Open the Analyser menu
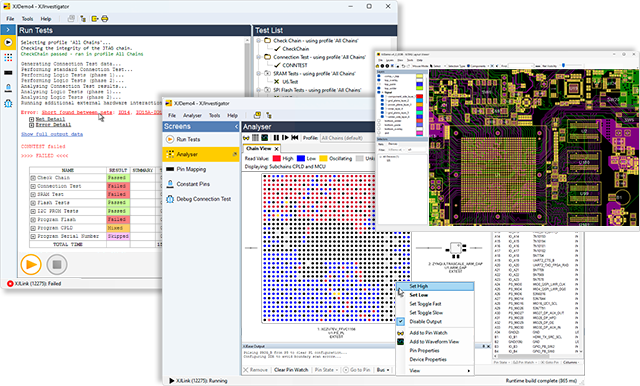 pos(192,115)
